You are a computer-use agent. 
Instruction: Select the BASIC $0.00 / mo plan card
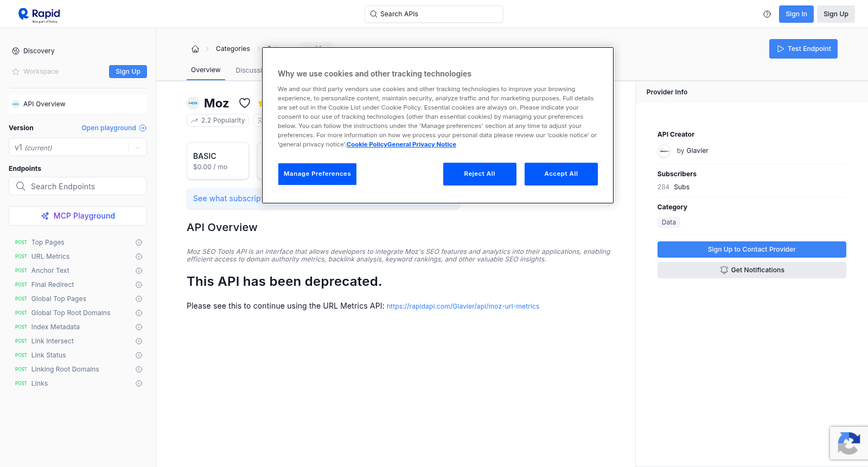218,161
